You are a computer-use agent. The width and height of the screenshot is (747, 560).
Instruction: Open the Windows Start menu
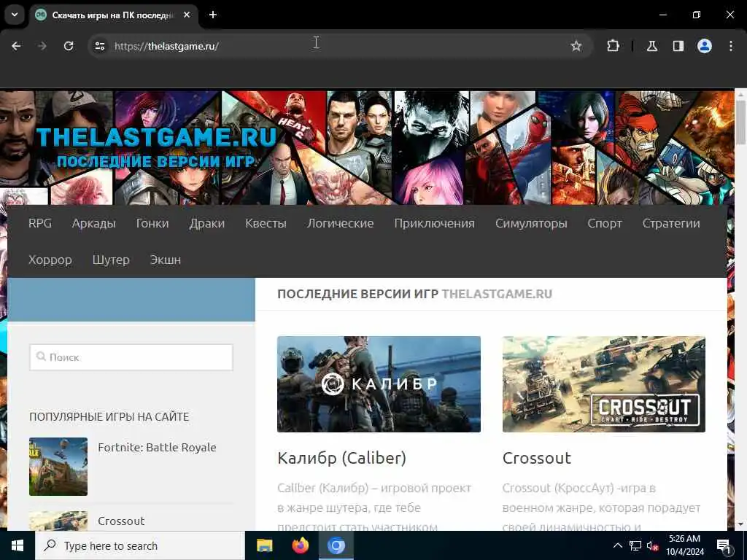[x=18, y=545]
